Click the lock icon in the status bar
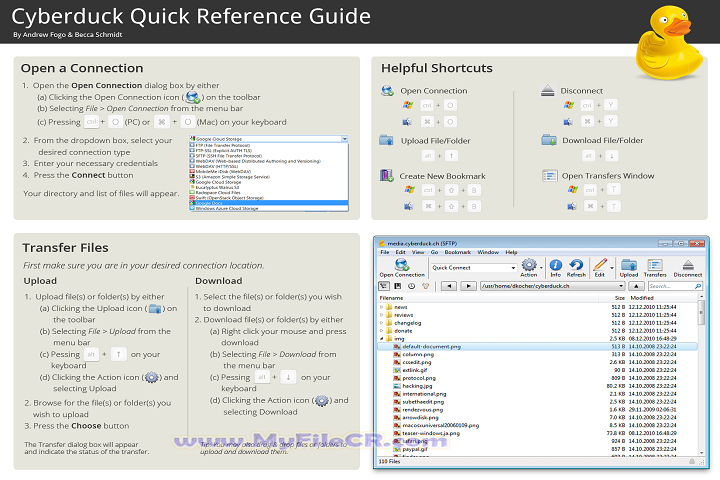 [692, 461]
